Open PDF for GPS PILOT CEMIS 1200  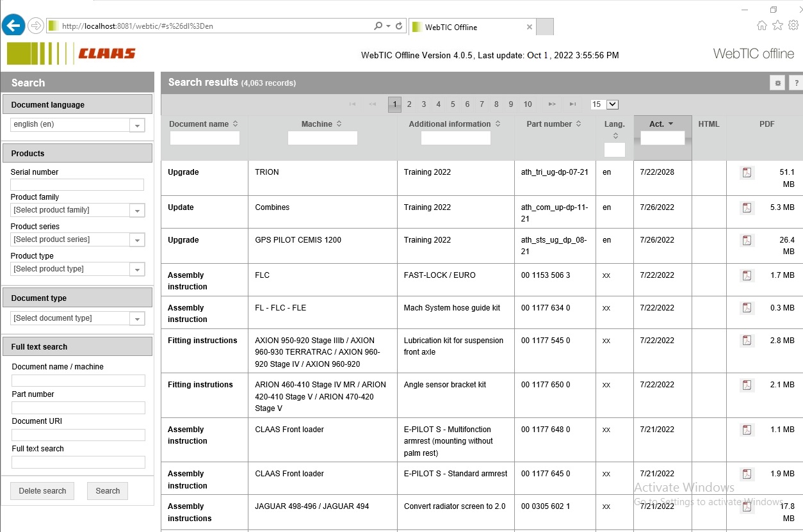coord(747,241)
